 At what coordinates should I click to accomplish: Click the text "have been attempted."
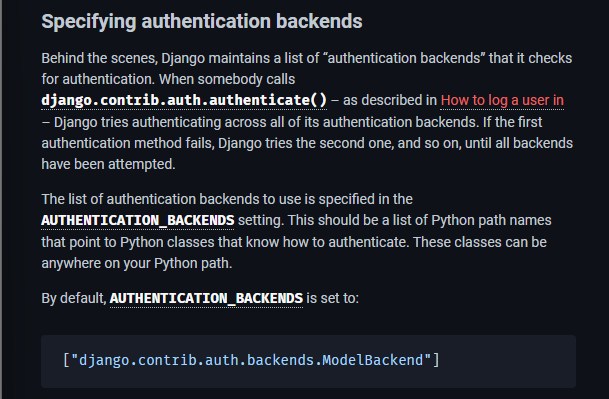[108, 164]
